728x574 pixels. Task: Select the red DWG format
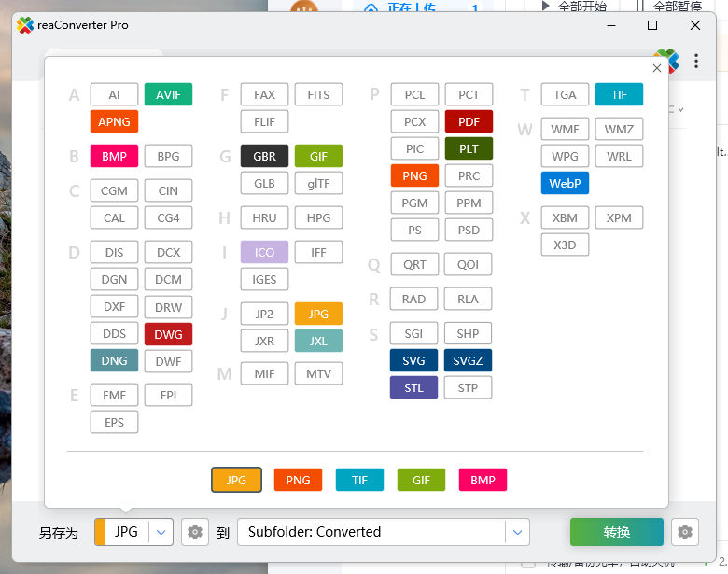click(168, 334)
